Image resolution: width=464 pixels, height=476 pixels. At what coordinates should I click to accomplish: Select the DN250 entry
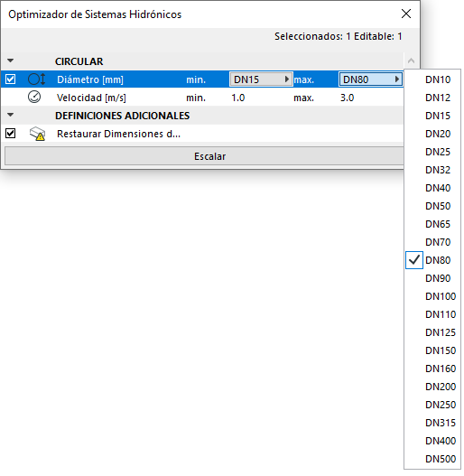pos(432,405)
